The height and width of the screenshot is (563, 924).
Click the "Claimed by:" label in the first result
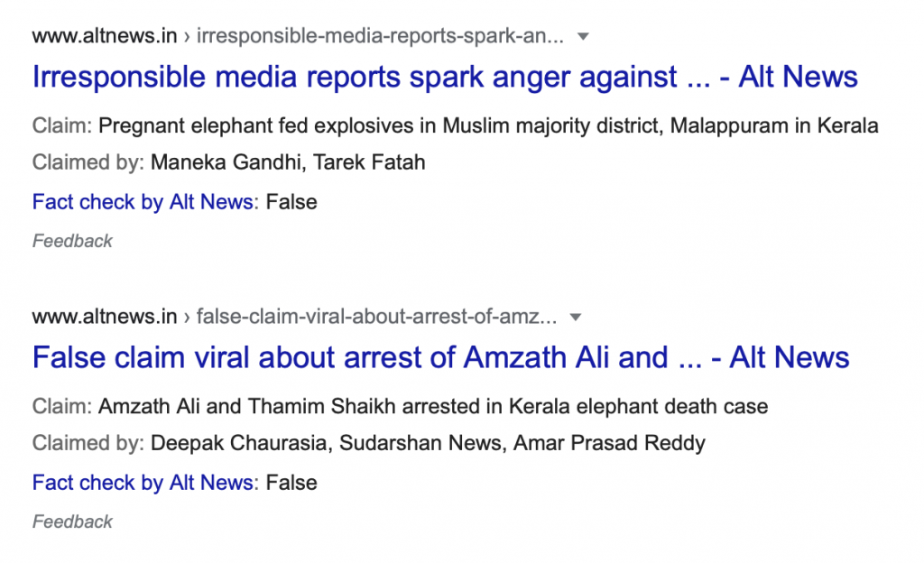pos(88,163)
